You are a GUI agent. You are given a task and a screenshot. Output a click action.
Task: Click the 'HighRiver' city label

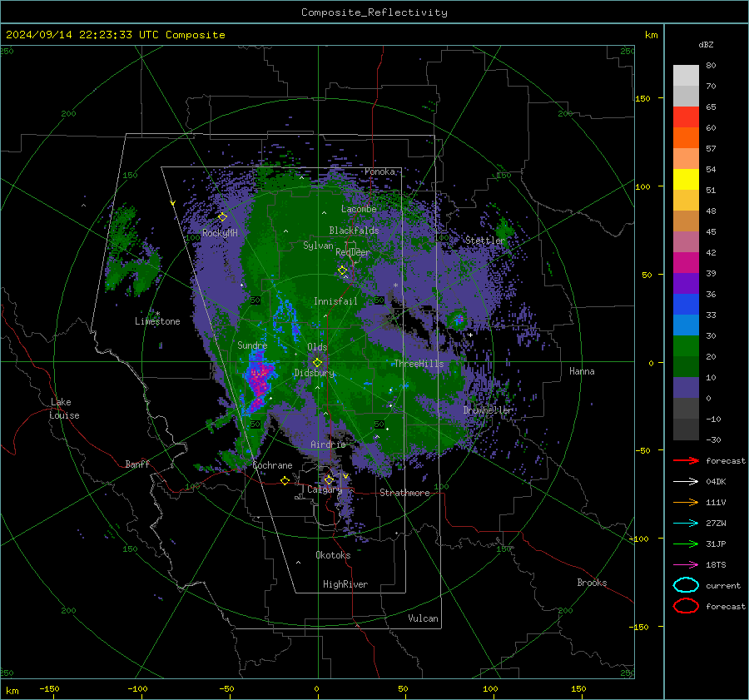coord(345,584)
